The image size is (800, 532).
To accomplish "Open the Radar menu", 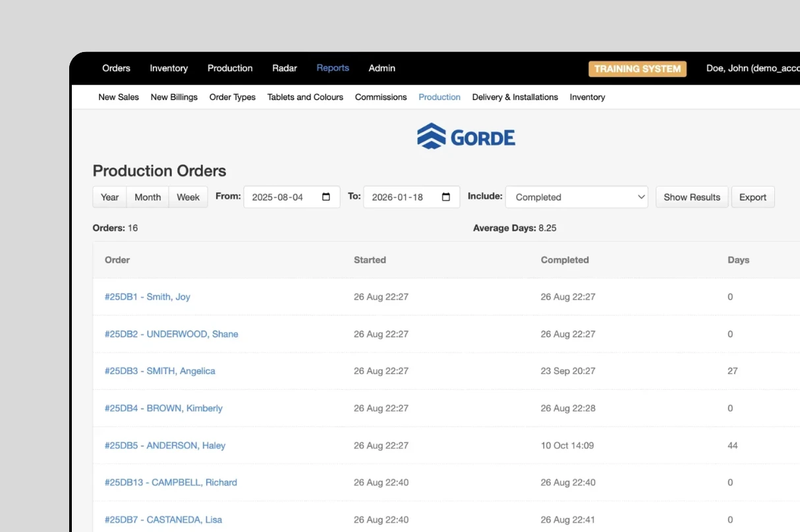I will 285,68.
